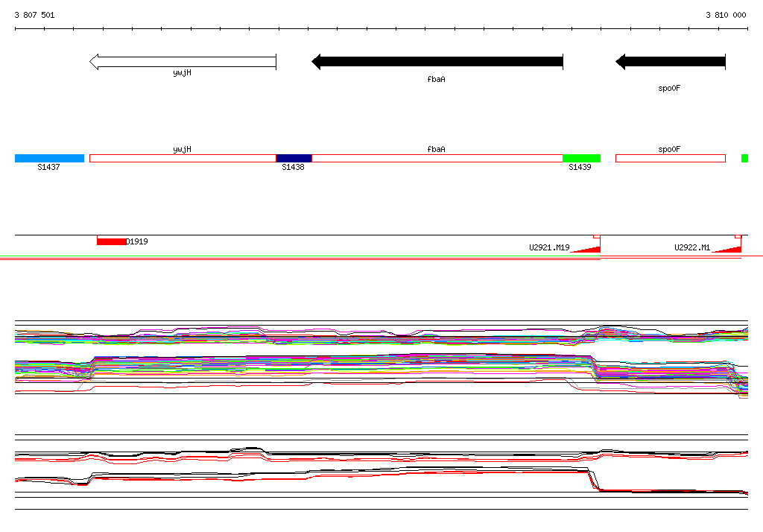Click the spo0F label above segment bar

pos(669,150)
